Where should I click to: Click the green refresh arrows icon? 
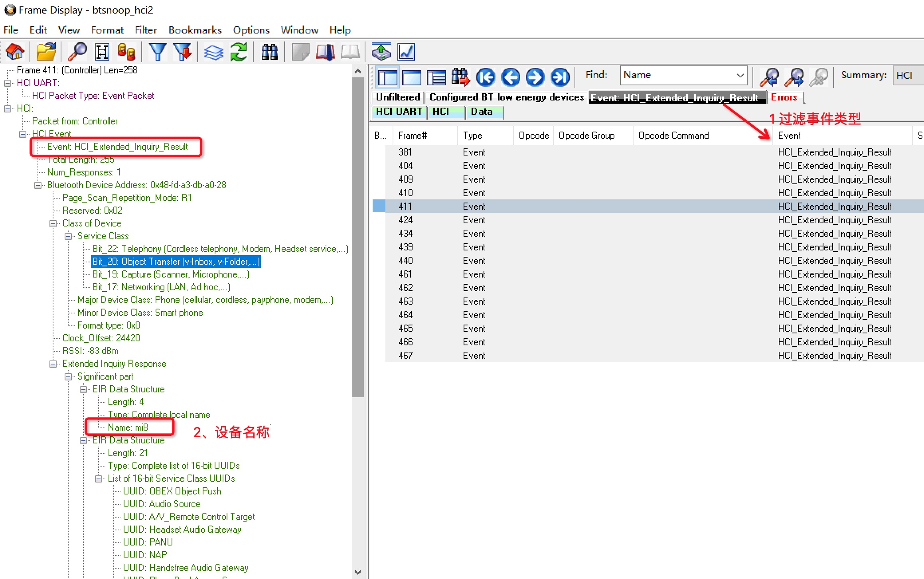click(x=239, y=52)
